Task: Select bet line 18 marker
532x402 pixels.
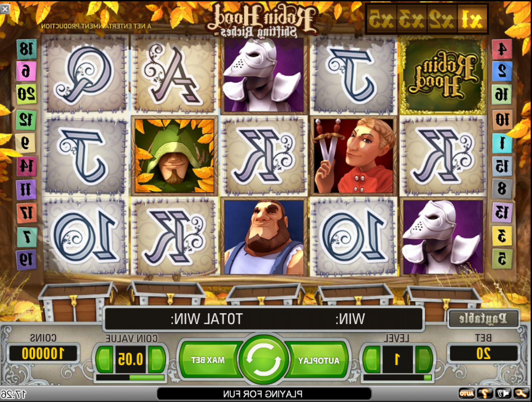Action: pyautogui.click(x=26, y=49)
